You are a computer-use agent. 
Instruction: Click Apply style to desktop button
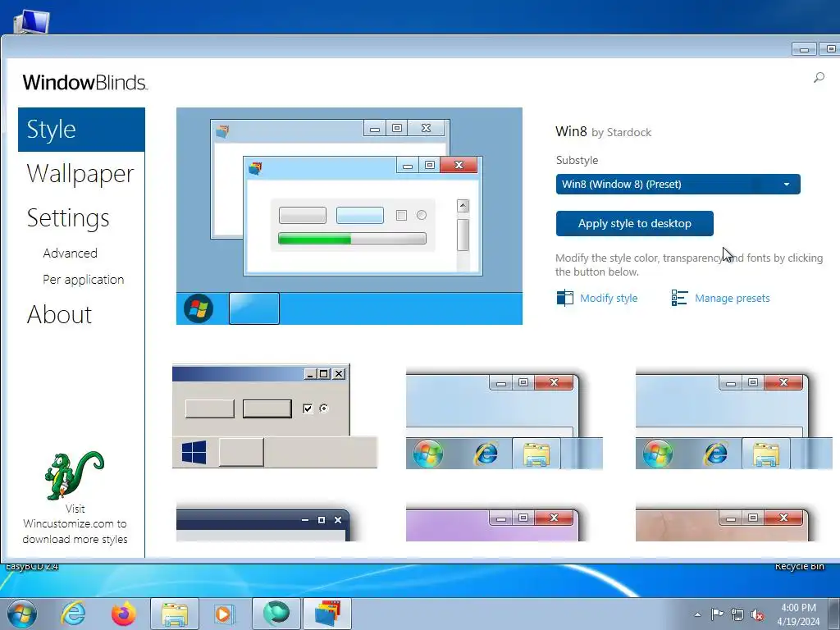(635, 223)
